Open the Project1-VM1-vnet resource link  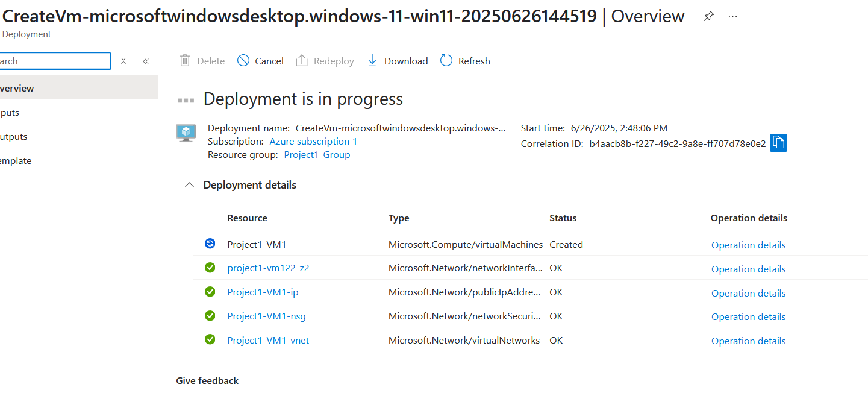coord(268,340)
